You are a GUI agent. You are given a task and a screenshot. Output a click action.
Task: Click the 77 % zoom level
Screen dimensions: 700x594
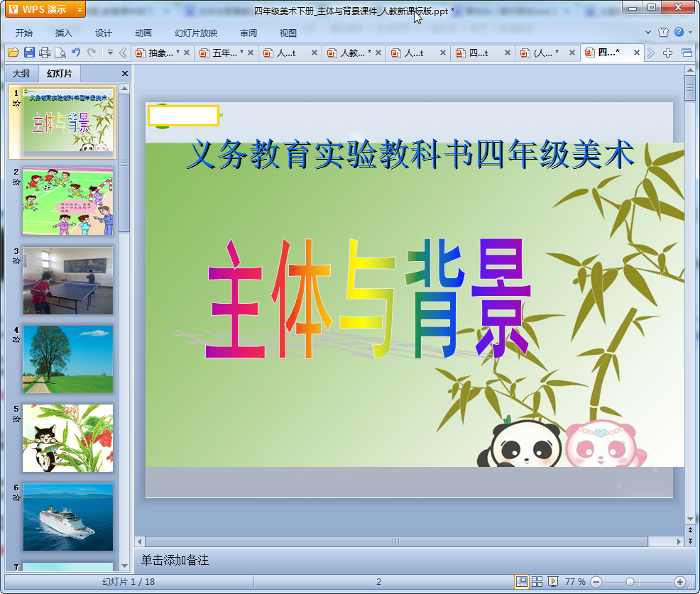575,581
